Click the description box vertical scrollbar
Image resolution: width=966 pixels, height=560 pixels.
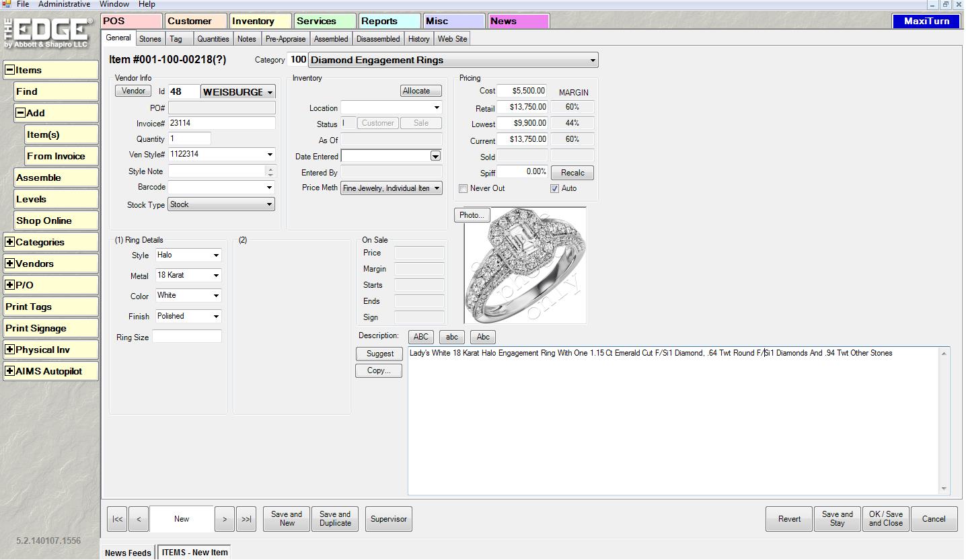click(944, 421)
